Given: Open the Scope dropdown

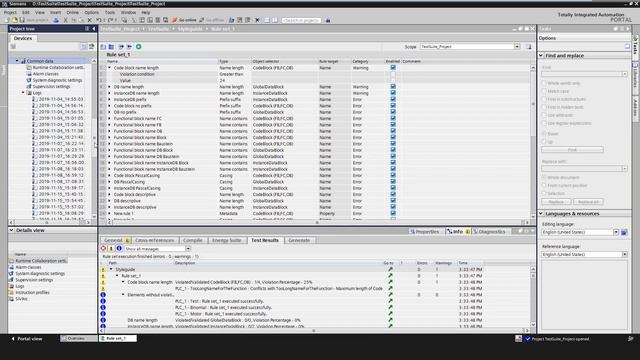Looking at the screenshot, I should (x=517, y=47).
